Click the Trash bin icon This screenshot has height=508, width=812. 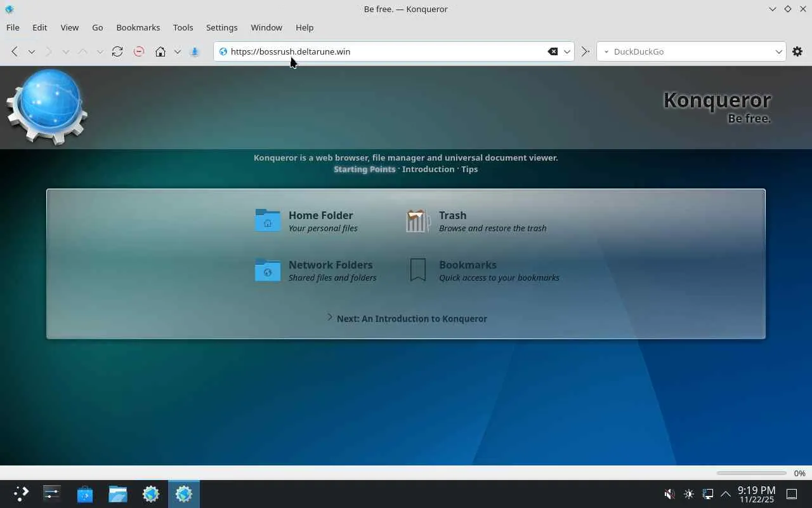tap(418, 220)
